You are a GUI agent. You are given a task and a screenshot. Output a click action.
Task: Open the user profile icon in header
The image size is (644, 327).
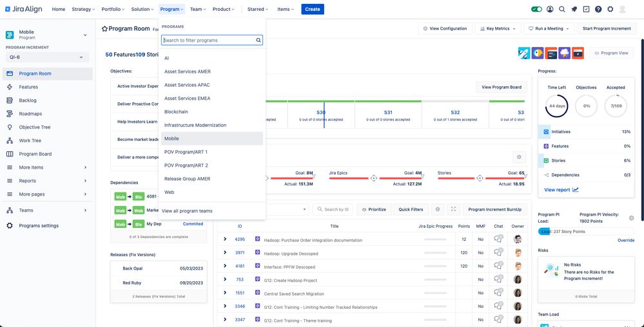click(550, 9)
